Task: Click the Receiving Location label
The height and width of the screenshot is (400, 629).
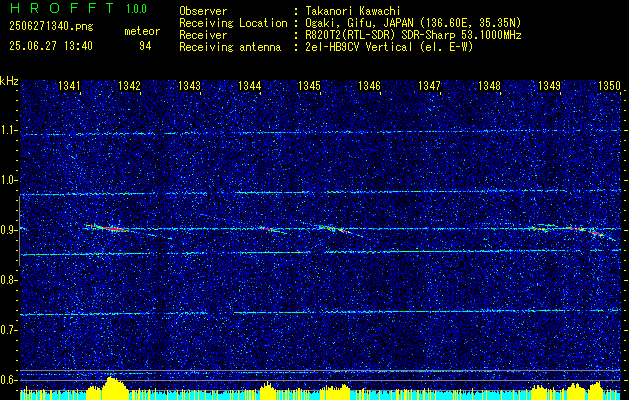Action: [233, 23]
